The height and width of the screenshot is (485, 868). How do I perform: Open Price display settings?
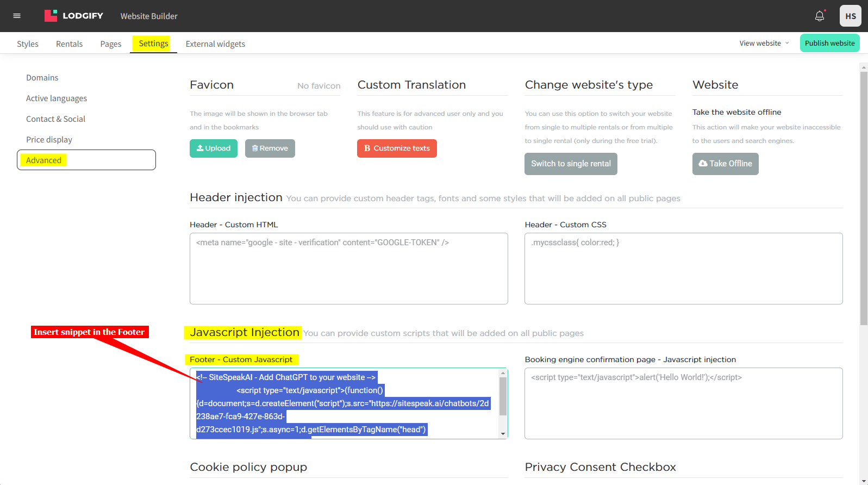click(49, 140)
